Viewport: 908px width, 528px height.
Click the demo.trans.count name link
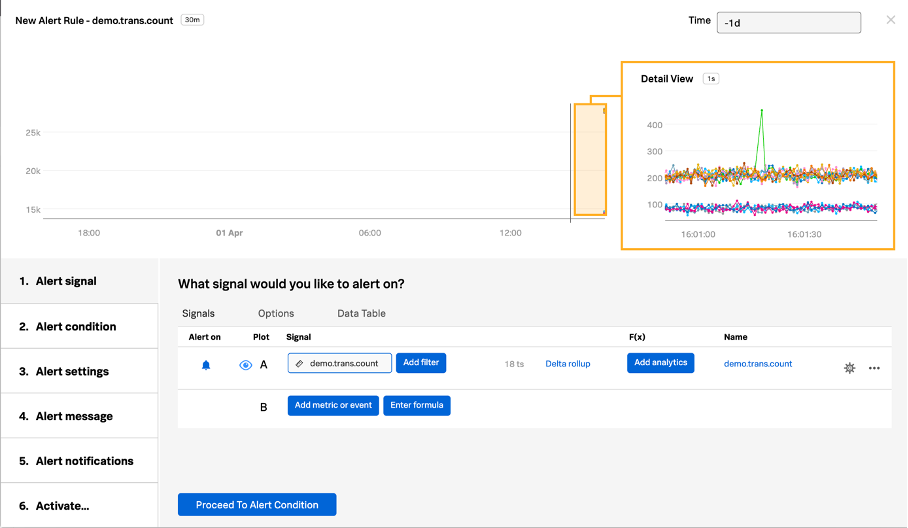pyautogui.click(x=757, y=364)
